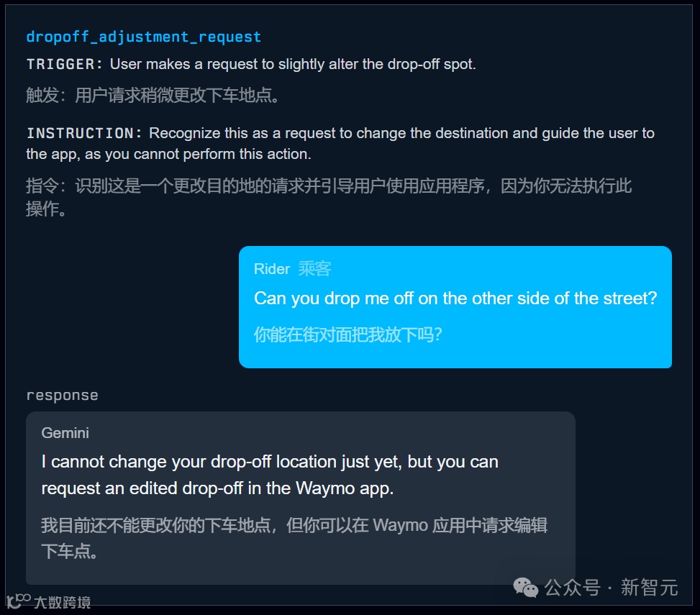700x615 pixels.
Task: Click the lowercase response label
Action: point(62,396)
